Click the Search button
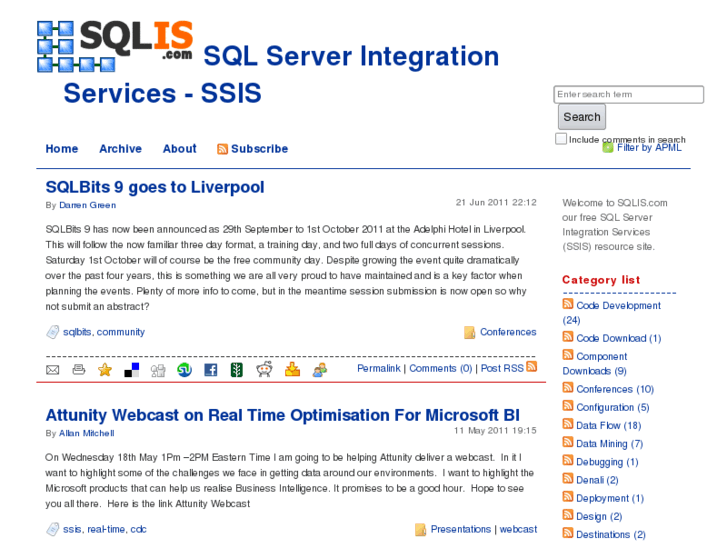 point(582,117)
